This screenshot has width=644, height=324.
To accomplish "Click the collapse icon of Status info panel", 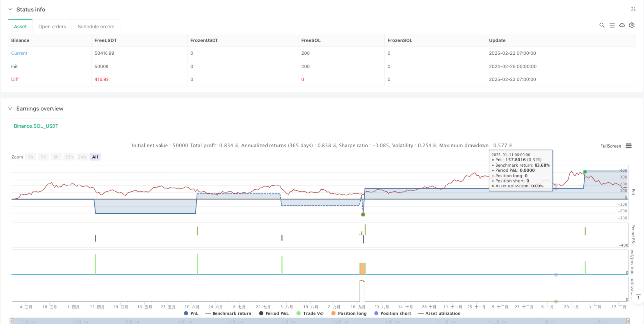I will tap(633, 9).
